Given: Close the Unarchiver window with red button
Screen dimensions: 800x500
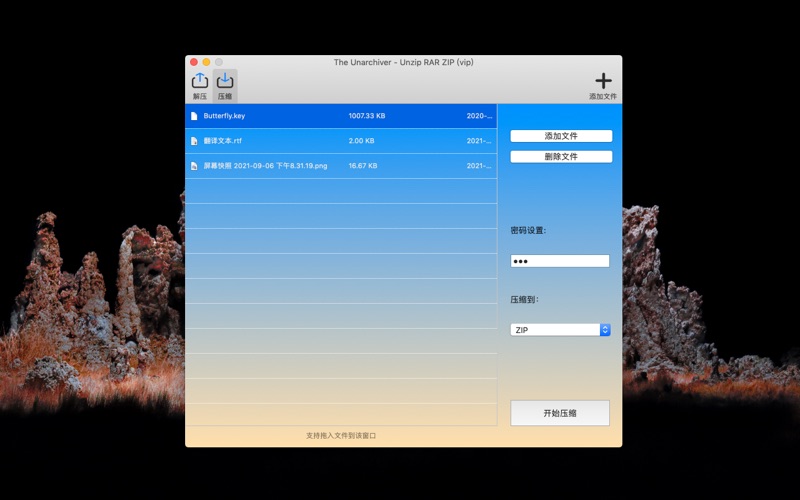Looking at the screenshot, I should click(x=194, y=62).
